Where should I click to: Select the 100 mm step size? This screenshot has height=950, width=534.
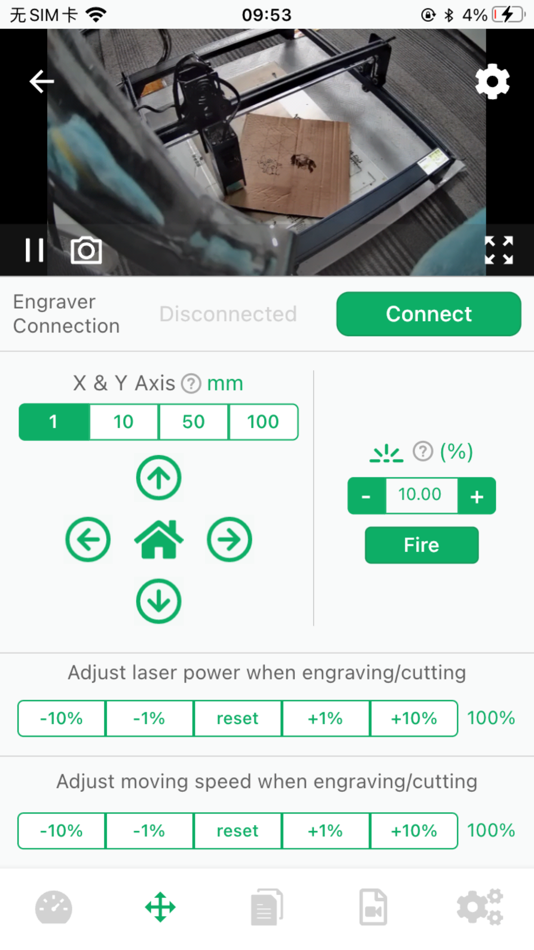tap(263, 422)
